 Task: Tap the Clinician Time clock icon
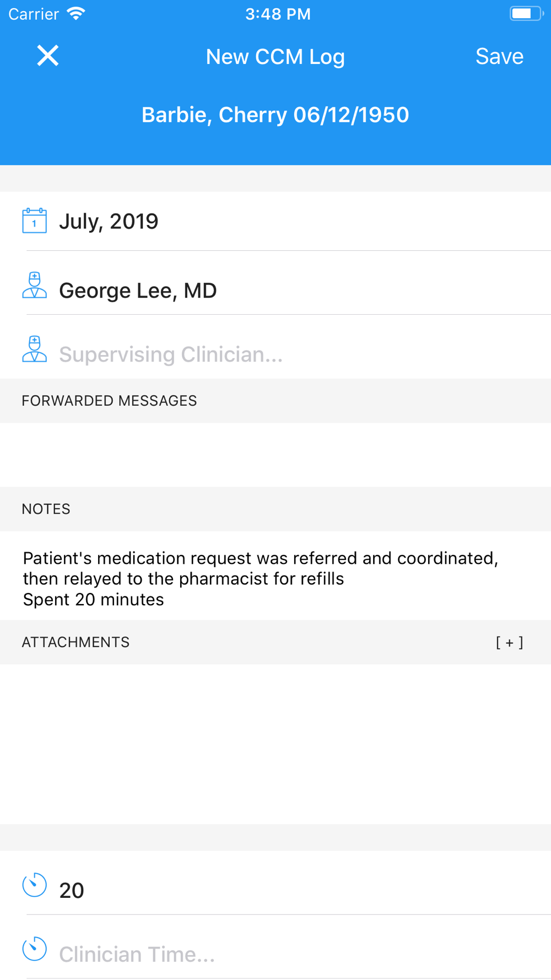34,949
